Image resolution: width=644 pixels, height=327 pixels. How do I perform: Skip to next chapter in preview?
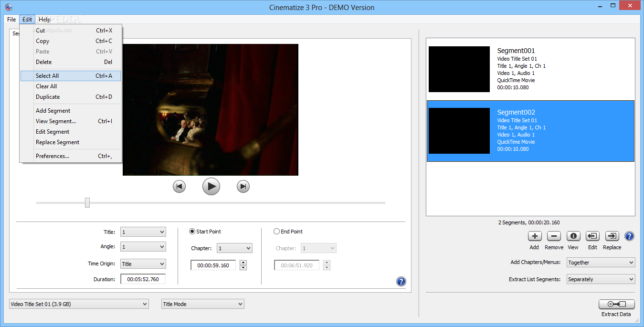click(x=243, y=186)
